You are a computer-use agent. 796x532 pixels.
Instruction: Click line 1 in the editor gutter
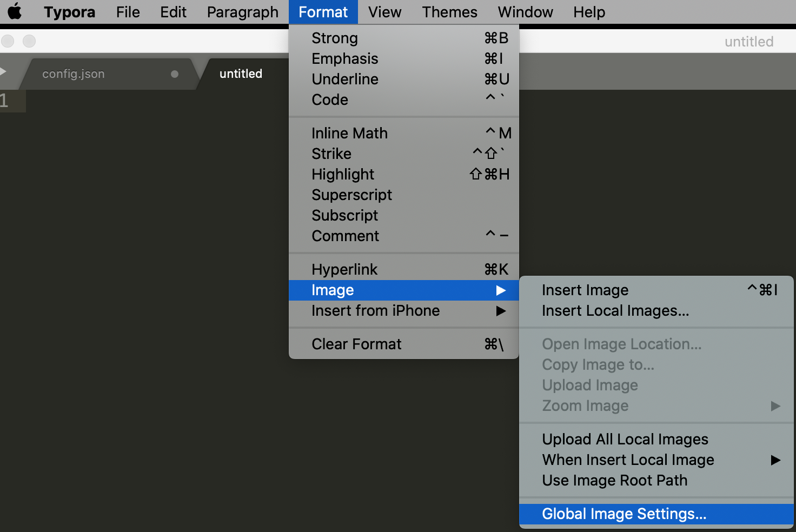(5, 101)
